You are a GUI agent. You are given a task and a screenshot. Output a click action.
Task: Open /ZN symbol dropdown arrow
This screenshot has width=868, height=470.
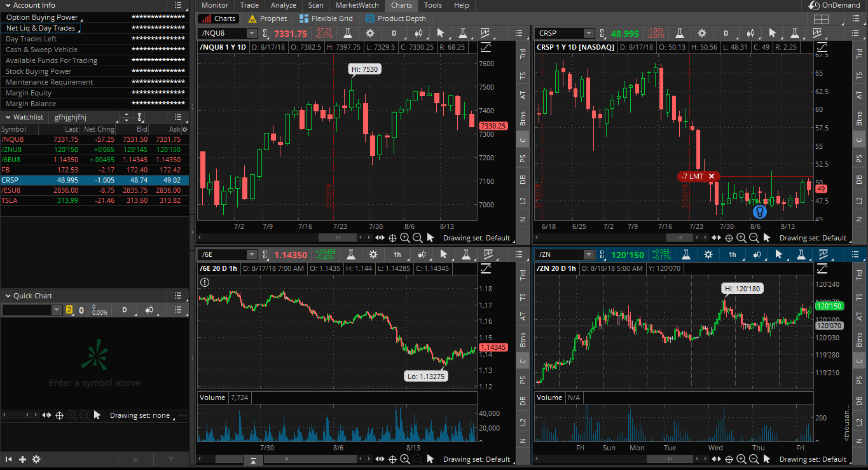click(588, 254)
